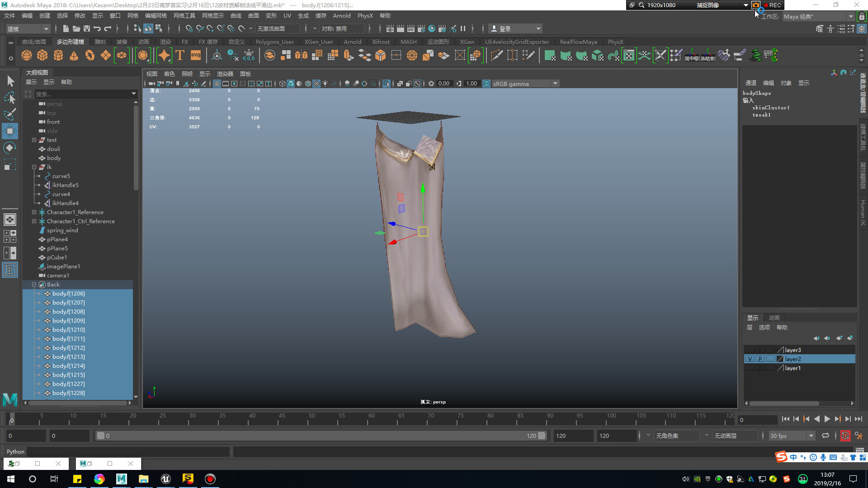
Task: Create a polygon cone from shelf
Action: click(x=74, y=55)
